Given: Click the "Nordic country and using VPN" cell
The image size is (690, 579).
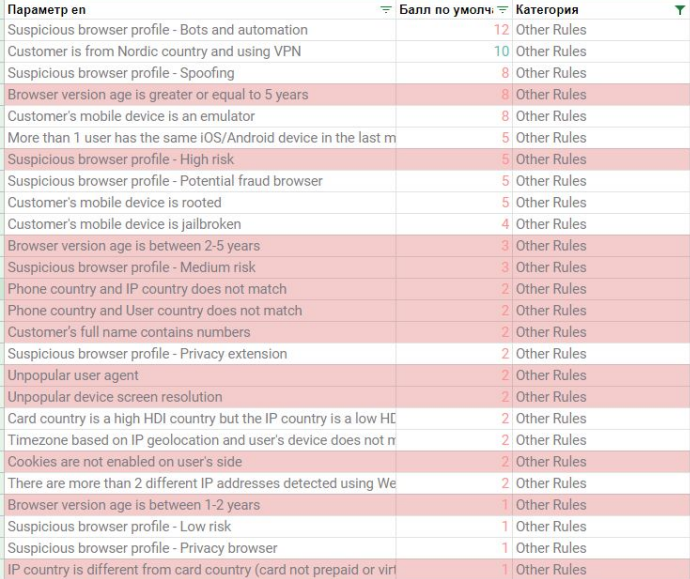Looking at the screenshot, I should 154,51.
